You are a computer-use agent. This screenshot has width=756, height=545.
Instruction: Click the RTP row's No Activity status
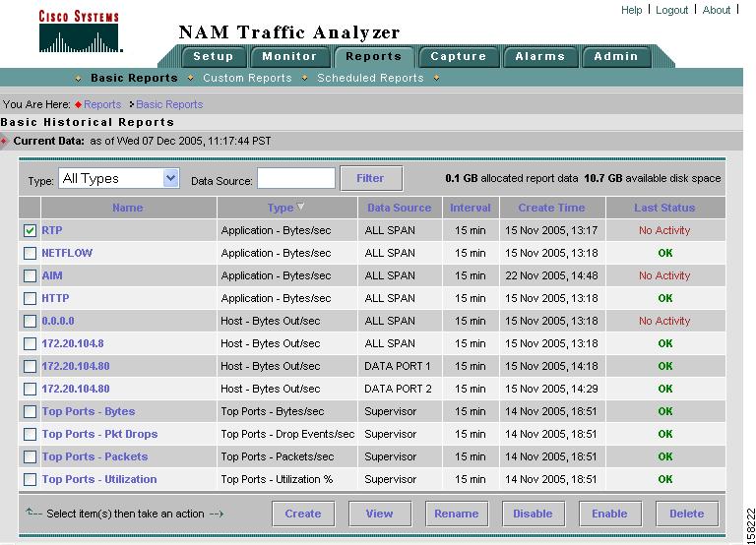coord(664,230)
